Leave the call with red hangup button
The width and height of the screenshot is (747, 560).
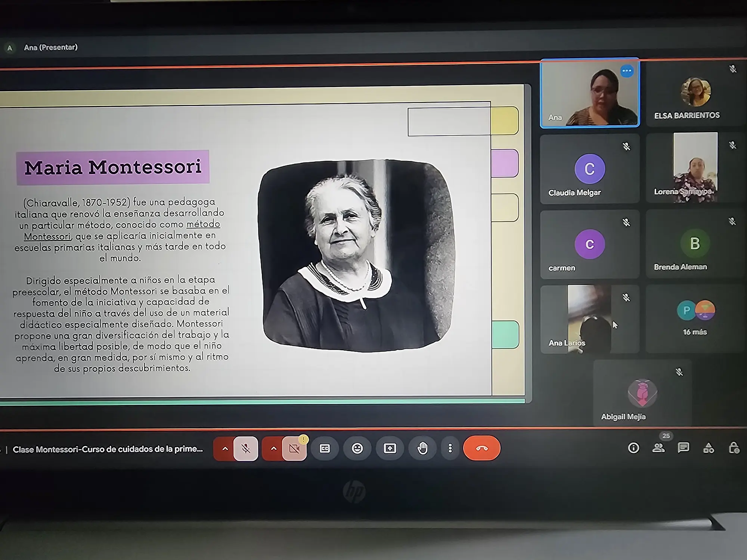point(481,448)
